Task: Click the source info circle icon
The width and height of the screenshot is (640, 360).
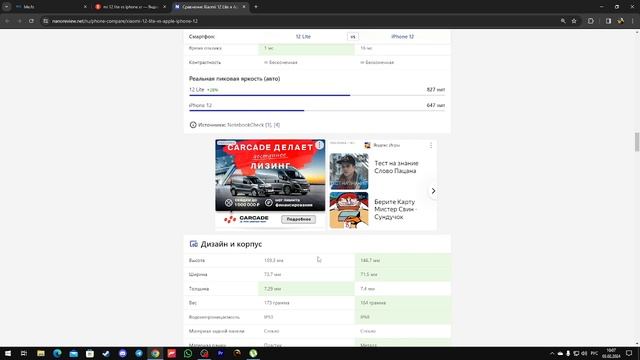Action: tap(193, 125)
